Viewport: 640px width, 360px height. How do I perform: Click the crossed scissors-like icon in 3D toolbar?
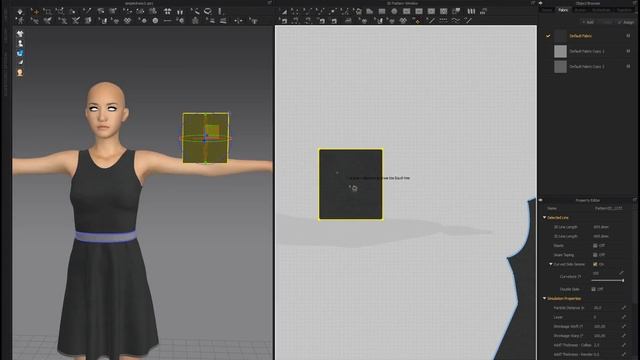point(76,20)
